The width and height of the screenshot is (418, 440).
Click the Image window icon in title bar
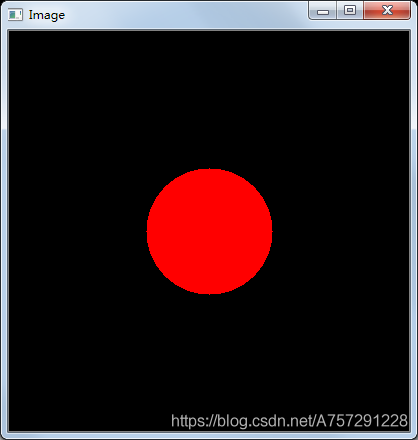(x=15, y=15)
